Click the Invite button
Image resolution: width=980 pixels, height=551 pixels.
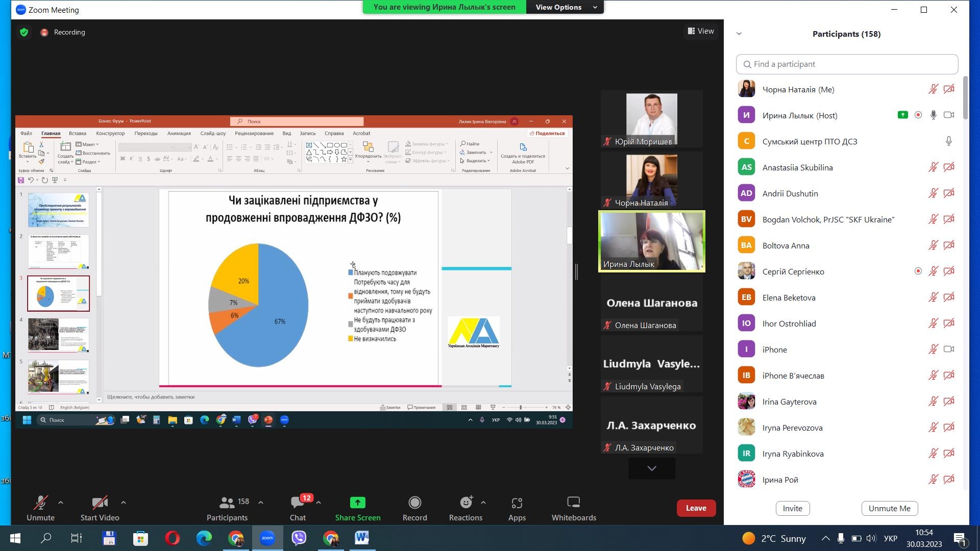pyautogui.click(x=792, y=508)
